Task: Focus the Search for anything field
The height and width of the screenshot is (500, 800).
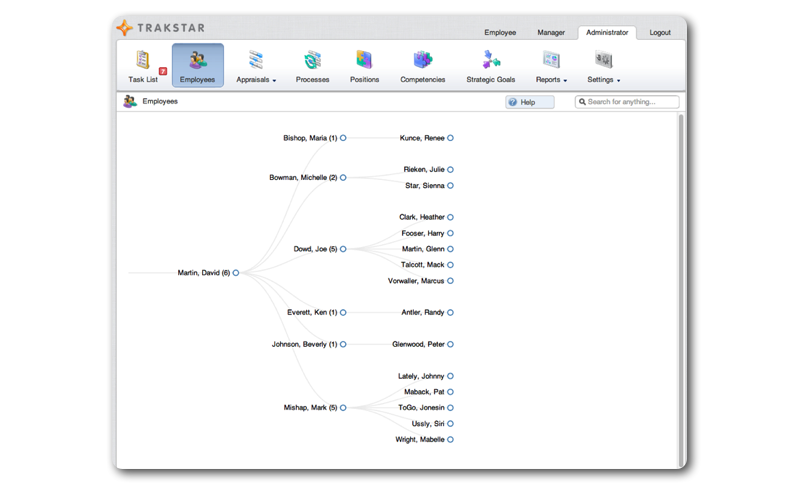Action: coord(627,102)
